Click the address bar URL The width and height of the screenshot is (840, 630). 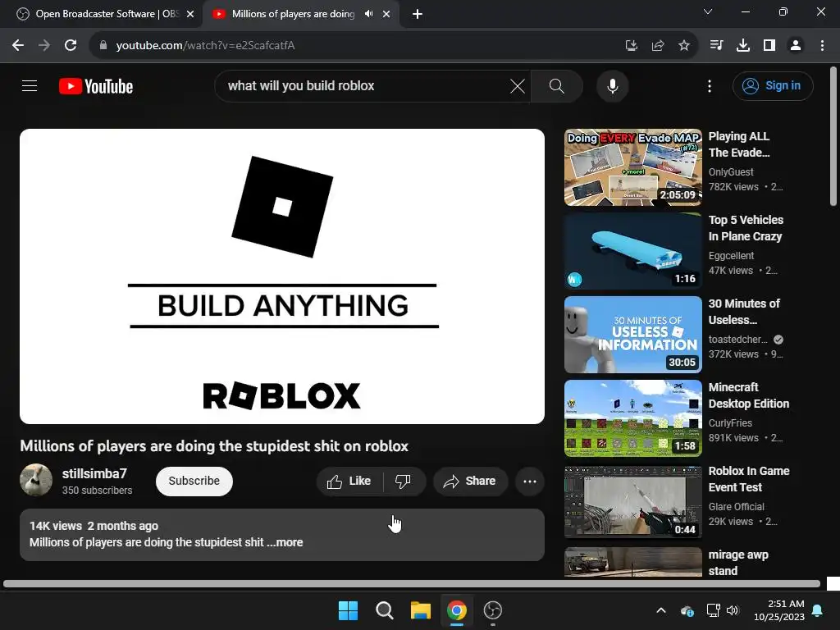tap(205, 46)
